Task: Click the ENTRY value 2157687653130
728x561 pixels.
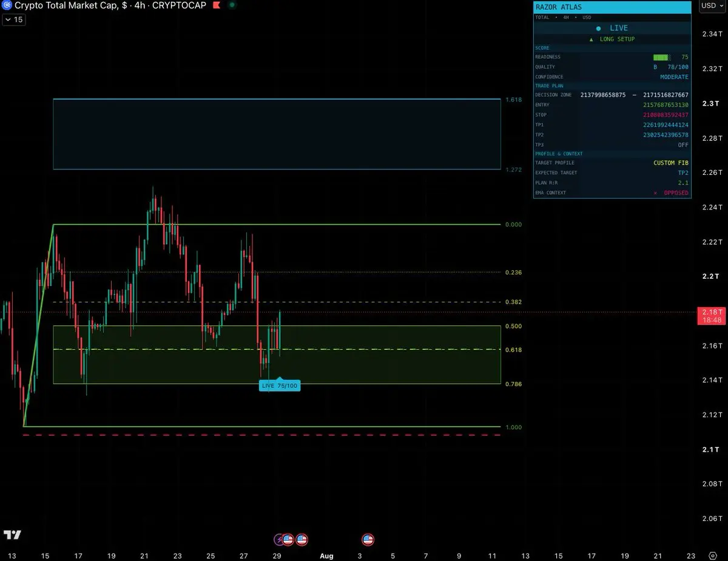Action: [666, 105]
